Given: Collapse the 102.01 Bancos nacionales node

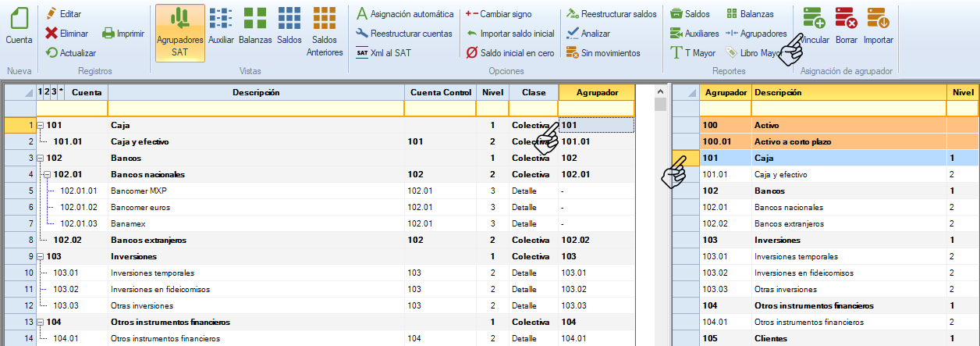Looking at the screenshot, I should coord(47,174).
